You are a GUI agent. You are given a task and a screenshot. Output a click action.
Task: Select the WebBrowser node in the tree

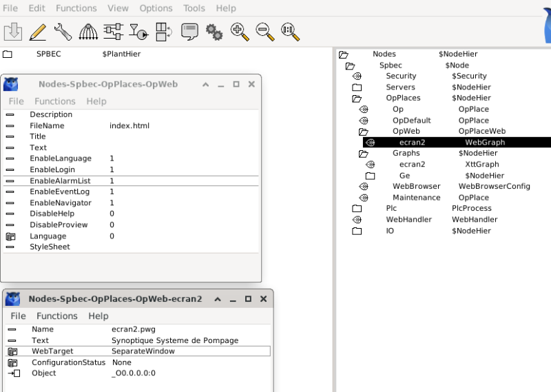coord(416,187)
